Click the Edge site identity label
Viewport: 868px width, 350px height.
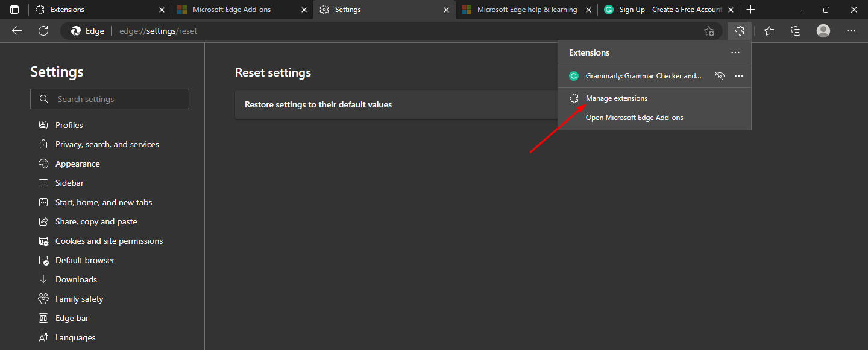click(88, 31)
